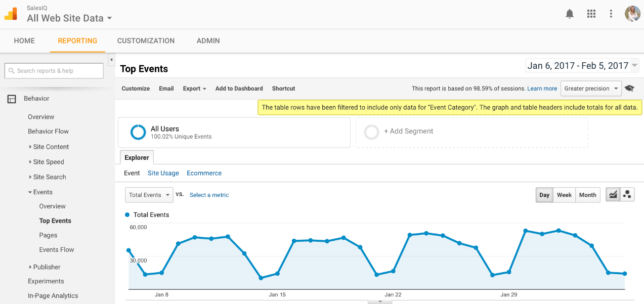Open the Greater precision dropdown
Screen dimensions: 644x304
[x=591, y=89]
